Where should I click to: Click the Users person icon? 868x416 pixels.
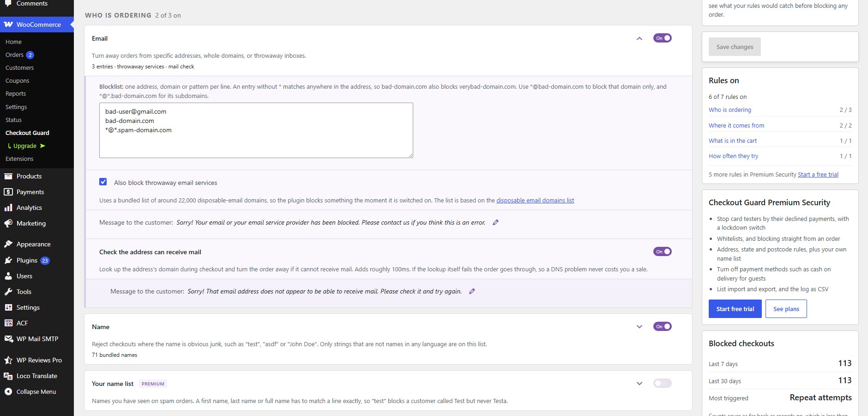coord(8,276)
